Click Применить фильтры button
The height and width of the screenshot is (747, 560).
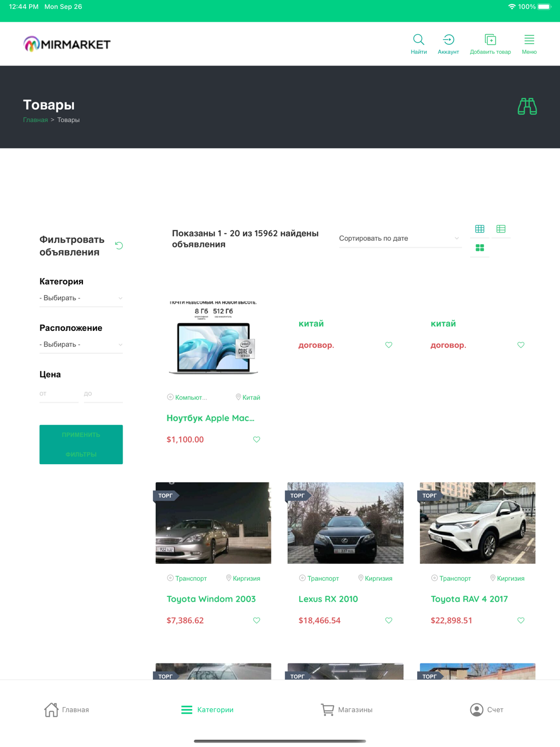click(81, 445)
